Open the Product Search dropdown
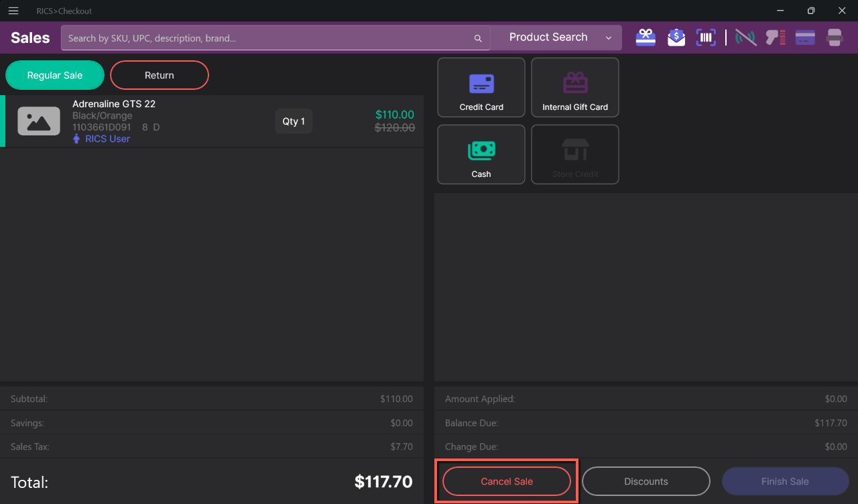The width and height of the screenshot is (858, 504). pos(556,38)
